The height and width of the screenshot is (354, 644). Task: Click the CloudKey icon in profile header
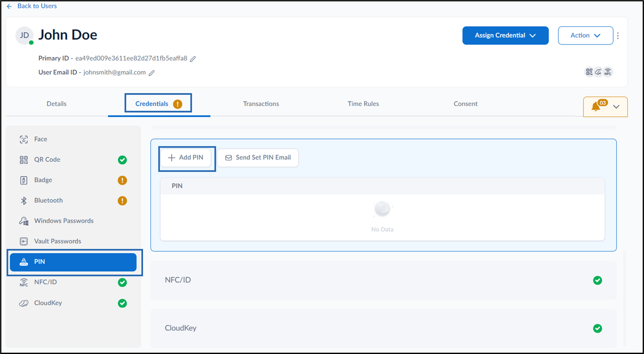click(598, 72)
